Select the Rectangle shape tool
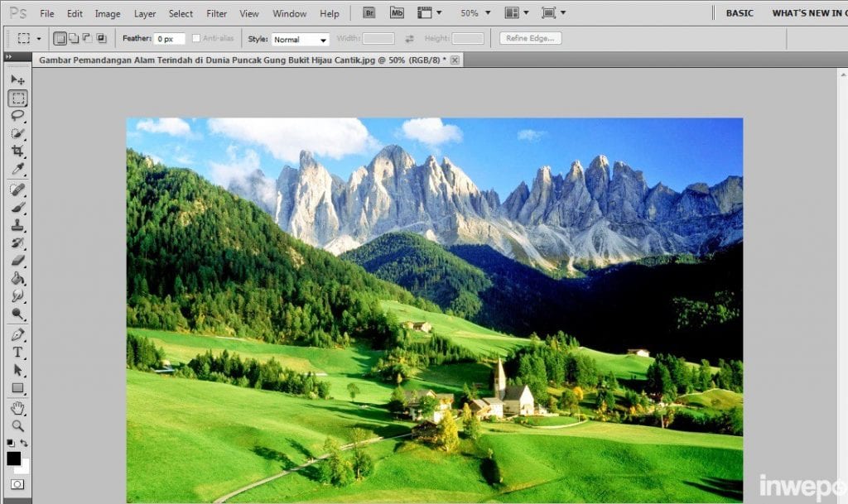The image size is (848, 504). coord(17,388)
